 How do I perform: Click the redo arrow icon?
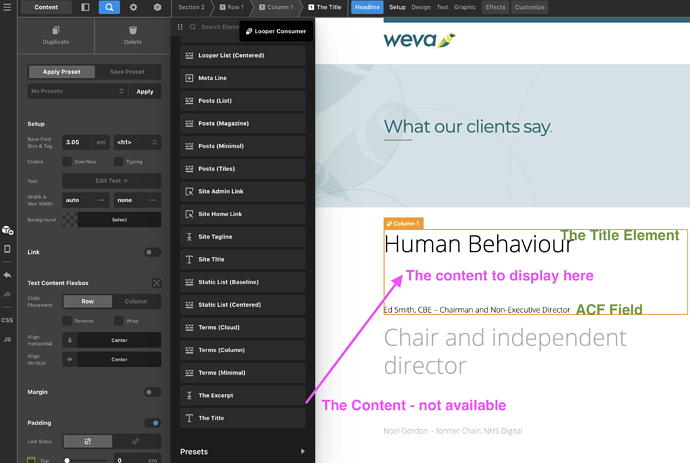7,294
